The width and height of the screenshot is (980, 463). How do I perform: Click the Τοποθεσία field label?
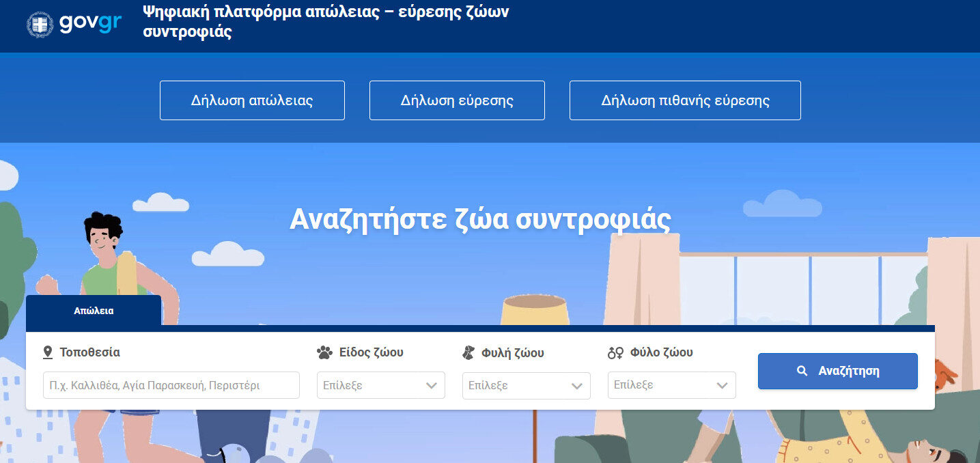(89, 352)
